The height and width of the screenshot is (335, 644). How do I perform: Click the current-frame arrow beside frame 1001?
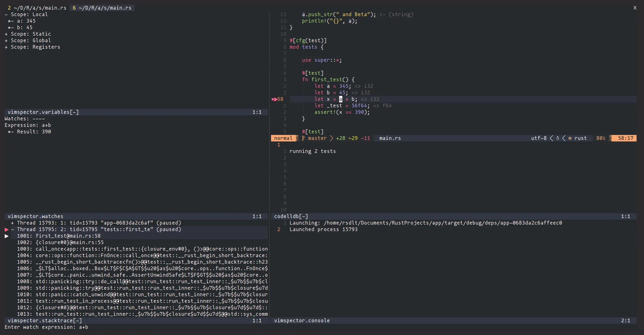pyautogui.click(x=7, y=236)
